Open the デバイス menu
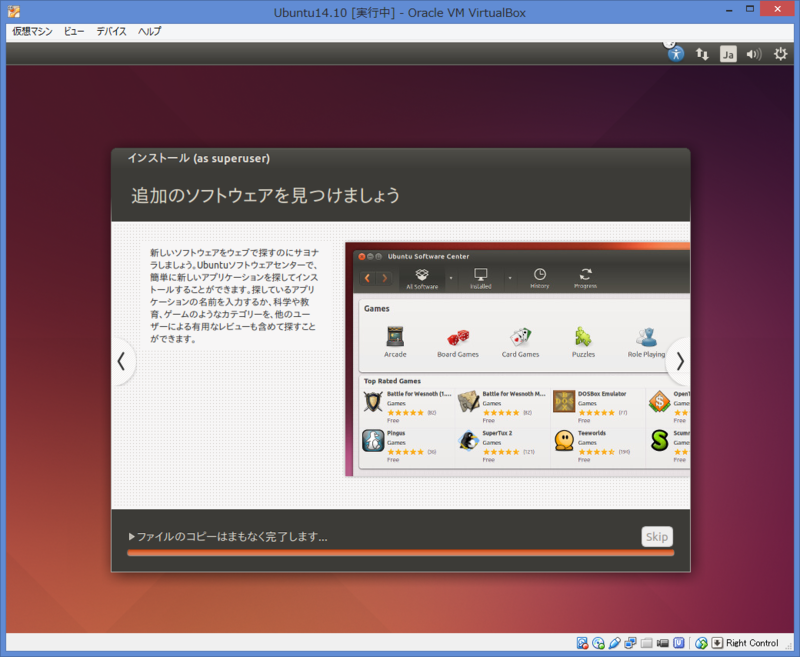Image resolution: width=800 pixels, height=657 pixels. [110, 31]
